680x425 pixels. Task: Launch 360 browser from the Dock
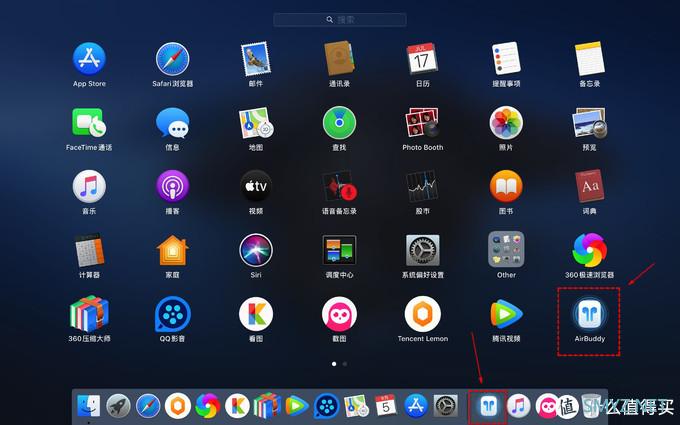pyautogui.click(x=208, y=406)
